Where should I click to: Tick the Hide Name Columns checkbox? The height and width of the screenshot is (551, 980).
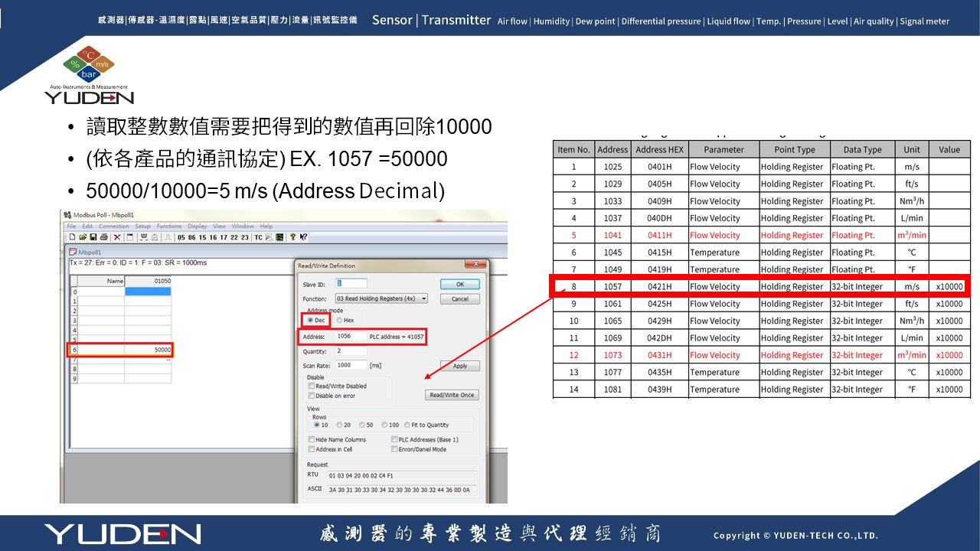(x=312, y=440)
